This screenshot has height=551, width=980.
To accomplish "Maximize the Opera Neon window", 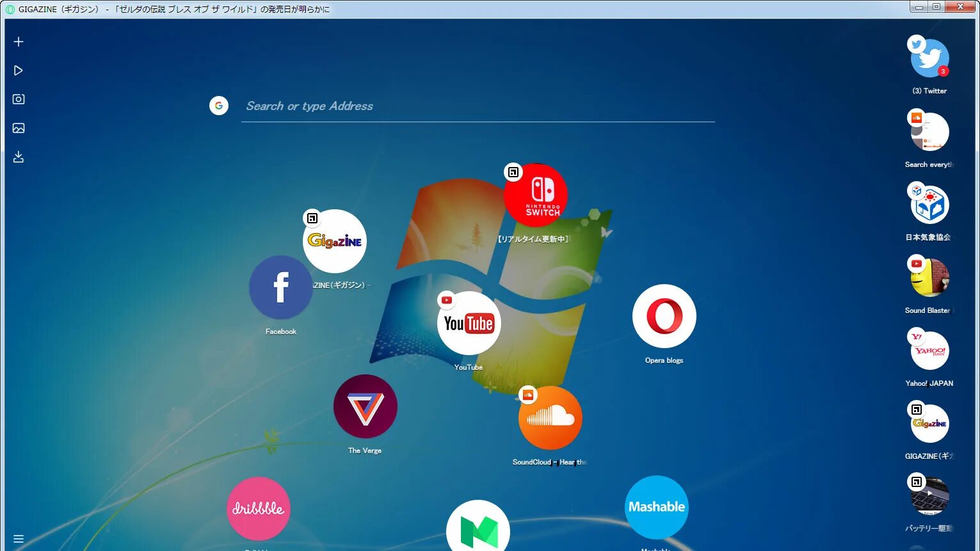I will pyautogui.click(x=936, y=6).
